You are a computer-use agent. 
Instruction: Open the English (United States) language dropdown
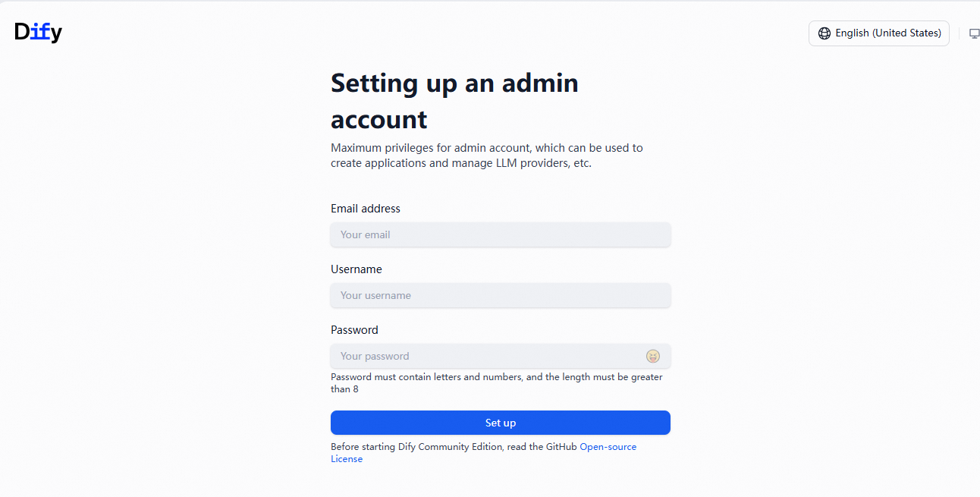click(x=878, y=33)
